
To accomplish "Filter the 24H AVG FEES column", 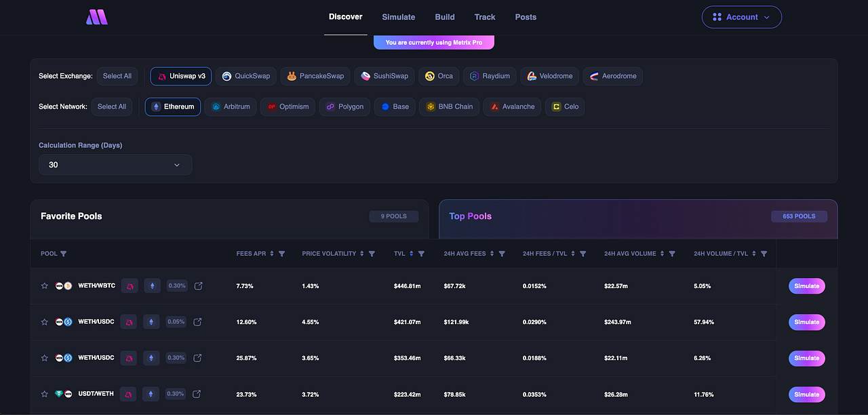I will click(x=502, y=254).
